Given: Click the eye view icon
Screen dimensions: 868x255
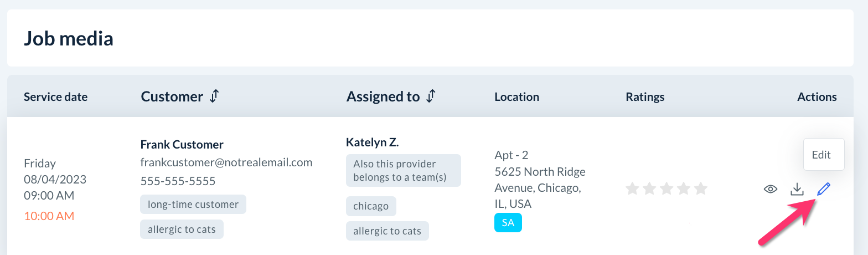Looking at the screenshot, I should click(x=770, y=190).
